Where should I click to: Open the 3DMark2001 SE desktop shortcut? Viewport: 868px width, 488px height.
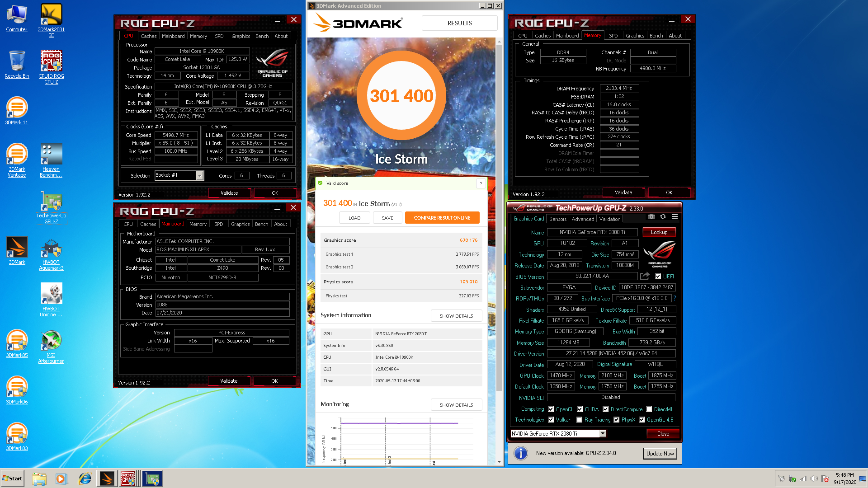tap(51, 21)
